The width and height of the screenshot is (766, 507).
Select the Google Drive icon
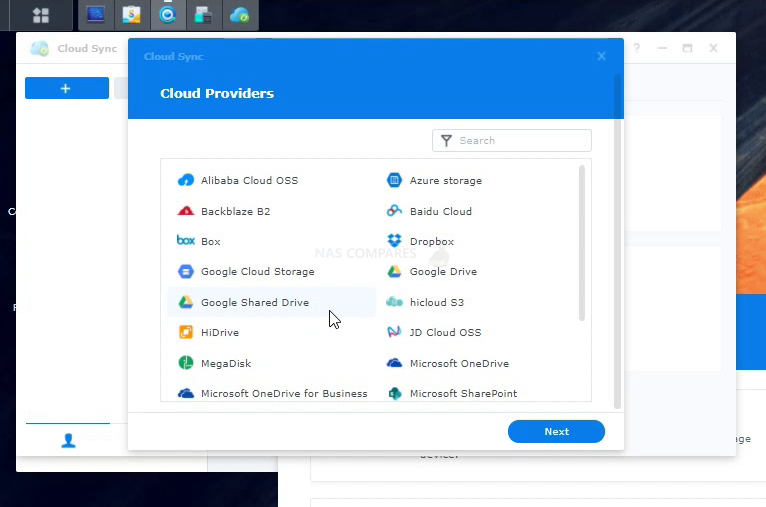pos(394,271)
